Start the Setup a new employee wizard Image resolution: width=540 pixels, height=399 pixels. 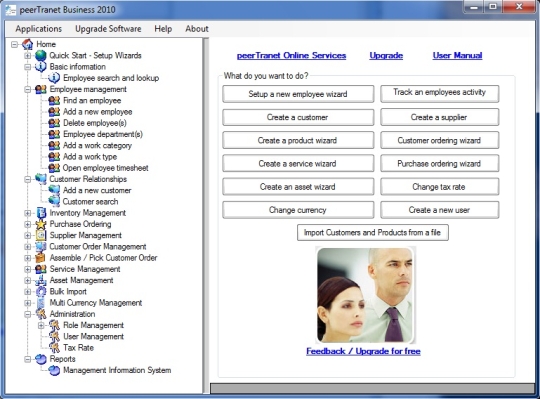tap(298, 94)
